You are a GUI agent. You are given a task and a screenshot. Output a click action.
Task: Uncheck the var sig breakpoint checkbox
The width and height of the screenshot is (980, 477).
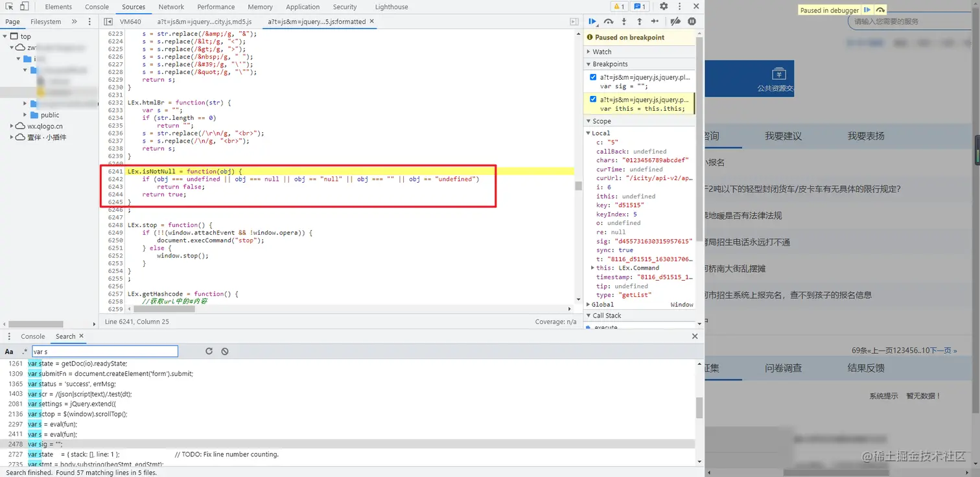click(x=593, y=77)
